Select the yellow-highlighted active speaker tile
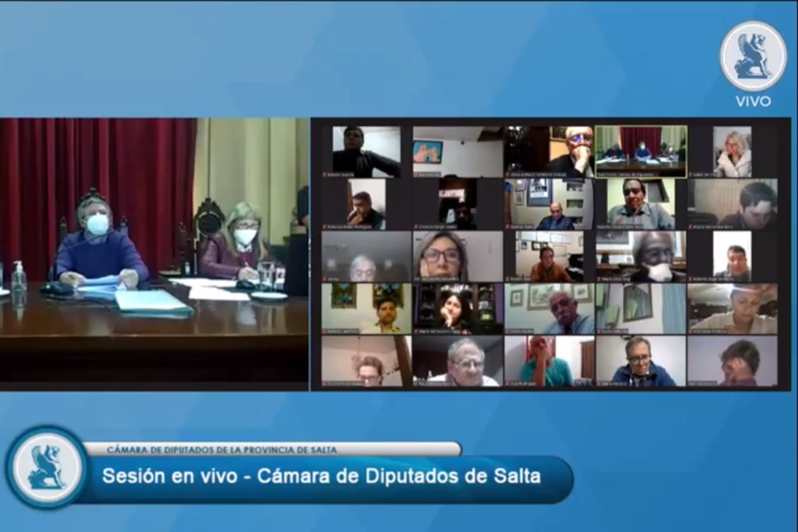This screenshot has width=798, height=532. 641,151
